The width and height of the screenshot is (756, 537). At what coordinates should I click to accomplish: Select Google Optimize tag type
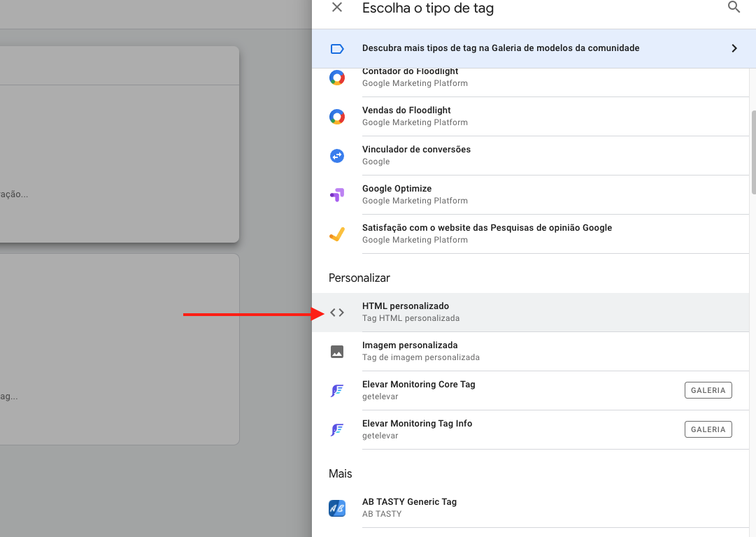tap(530, 195)
